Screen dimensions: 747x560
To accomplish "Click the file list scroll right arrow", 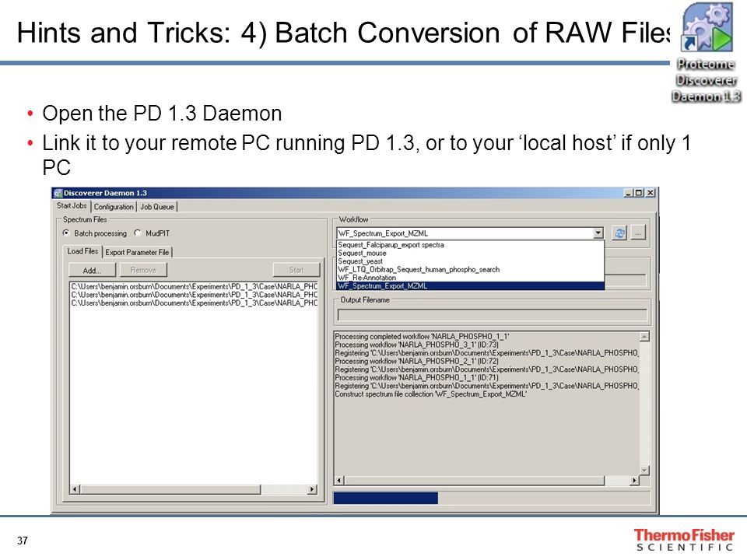I will [312, 489].
